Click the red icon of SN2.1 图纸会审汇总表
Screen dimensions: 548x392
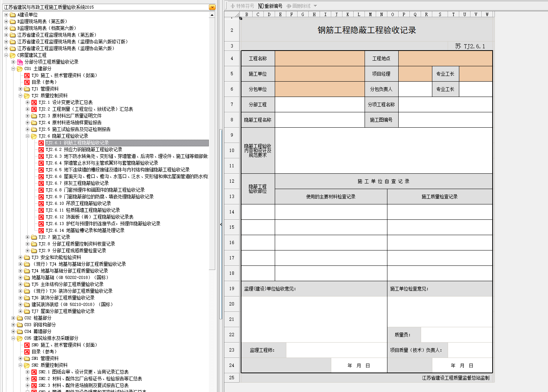click(34, 372)
